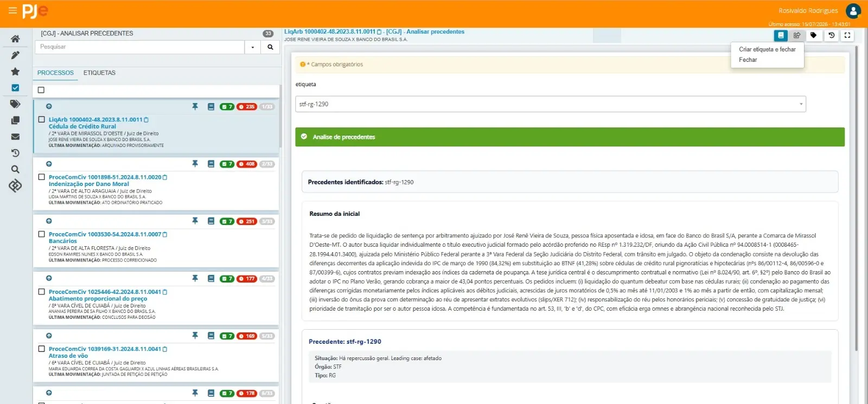Switch to the PROCESSOS tab
The width and height of the screenshot is (868, 404).
pyautogui.click(x=55, y=73)
